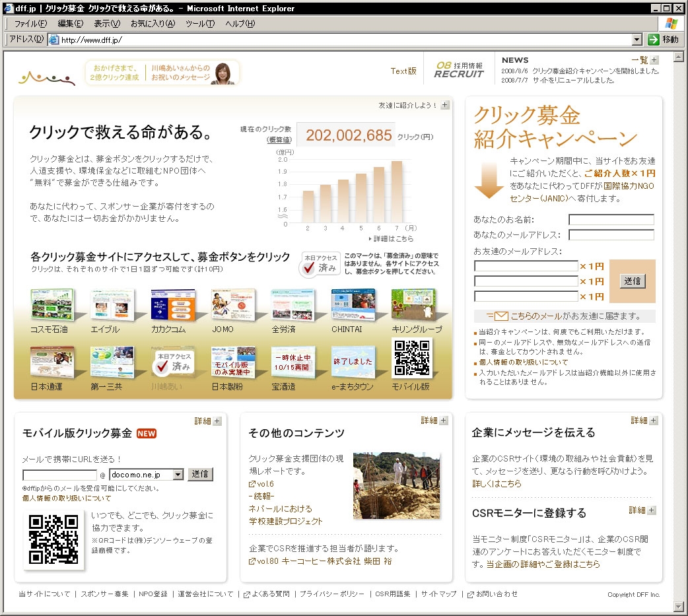The height and width of the screenshot is (616, 688).
Task: Expand 詳細 on CSRモニターに登録する section
Action: (x=652, y=510)
